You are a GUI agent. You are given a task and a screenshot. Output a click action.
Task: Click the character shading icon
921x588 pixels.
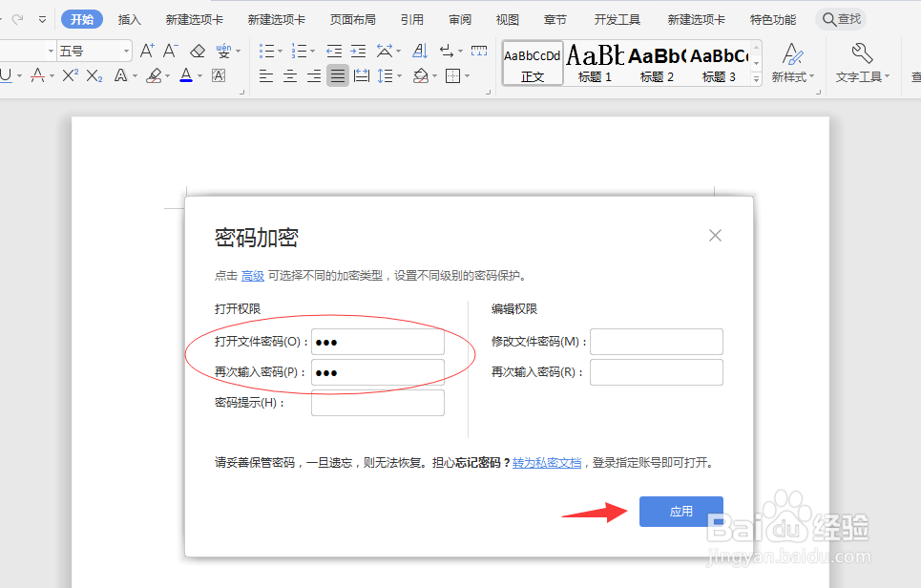click(219, 75)
